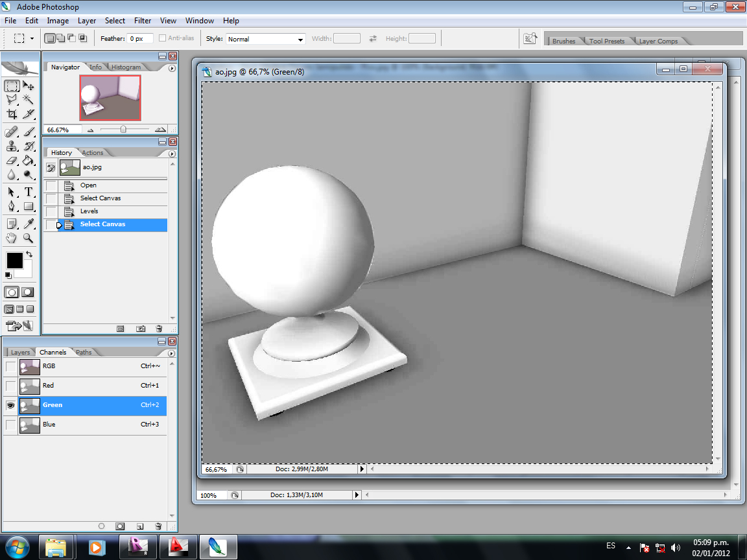Image resolution: width=747 pixels, height=560 pixels.
Task: Expand the tool preset picker dropdown
Action: pyautogui.click(x=32, y=39)
